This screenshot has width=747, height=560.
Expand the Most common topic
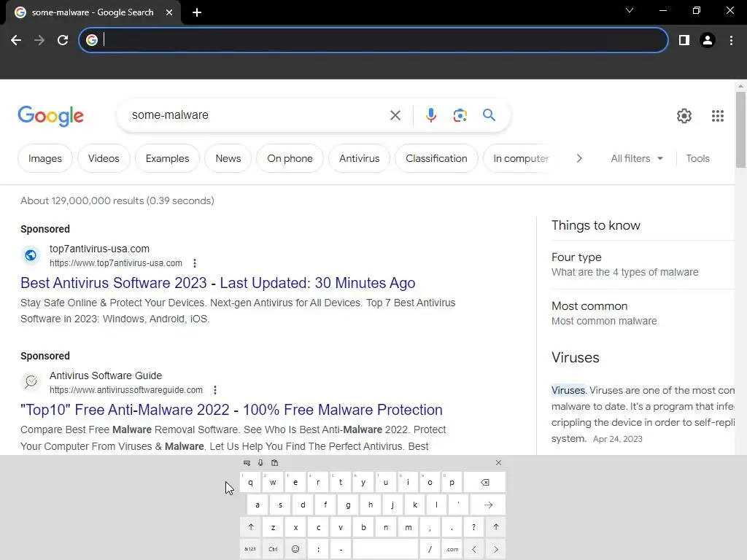tap(643, 314)
